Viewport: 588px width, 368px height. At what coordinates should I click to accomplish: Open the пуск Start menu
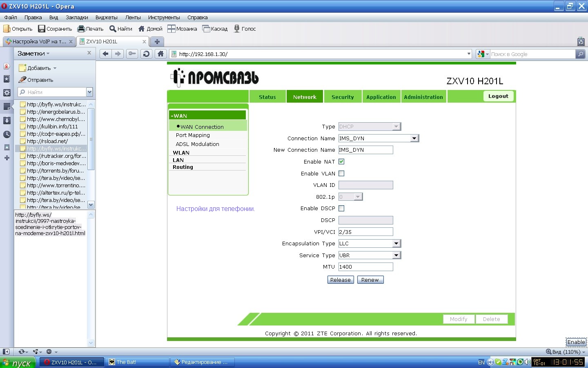pyautogui.click(x=18, y=362)
